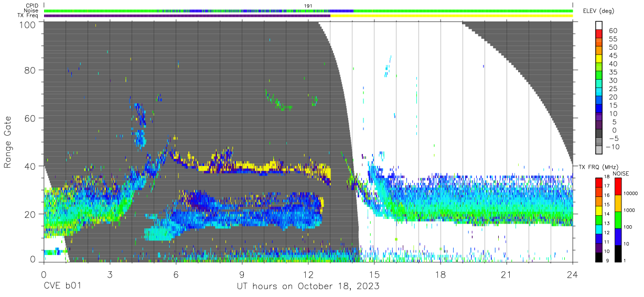Click the blue Noise bar segment near hour 13.5
The height and width of the screenshot is (297, 644).
pos(341,10)
